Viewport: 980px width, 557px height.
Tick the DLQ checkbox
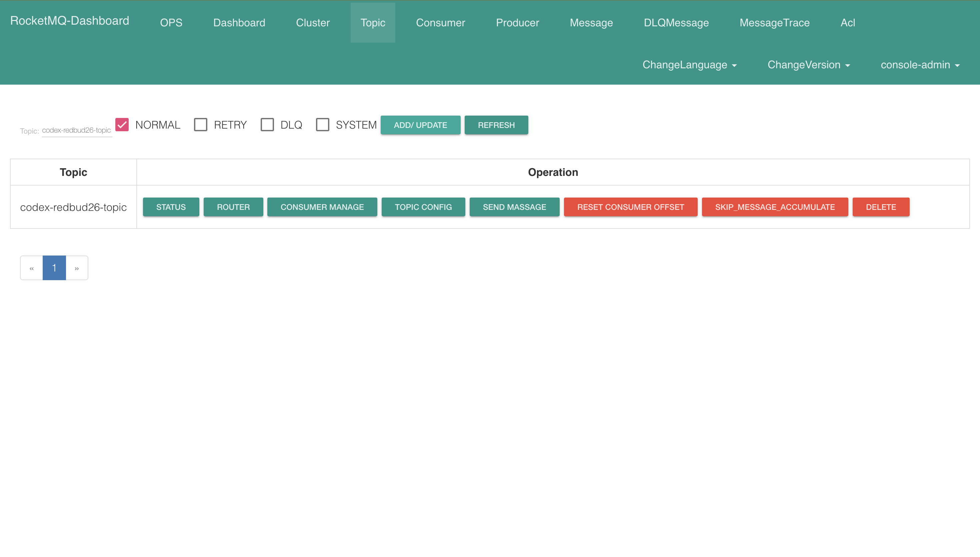(267, 125)
